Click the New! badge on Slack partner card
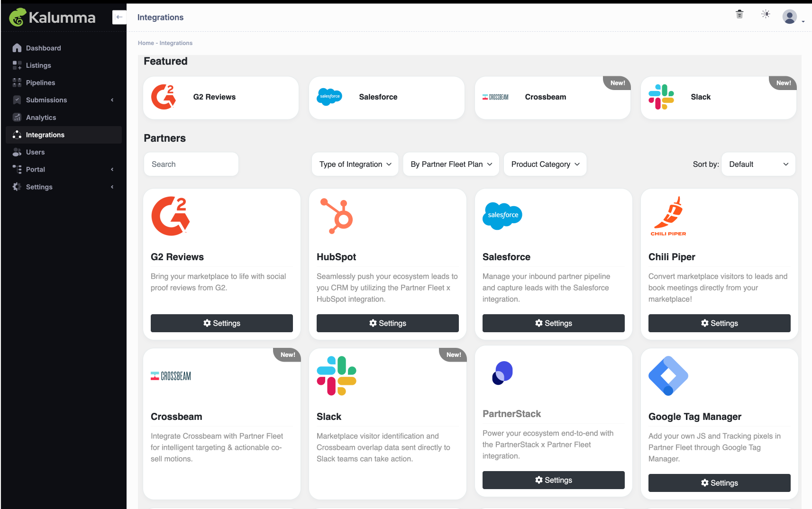This screenshot has width=812, height=509. coord(453,355)
